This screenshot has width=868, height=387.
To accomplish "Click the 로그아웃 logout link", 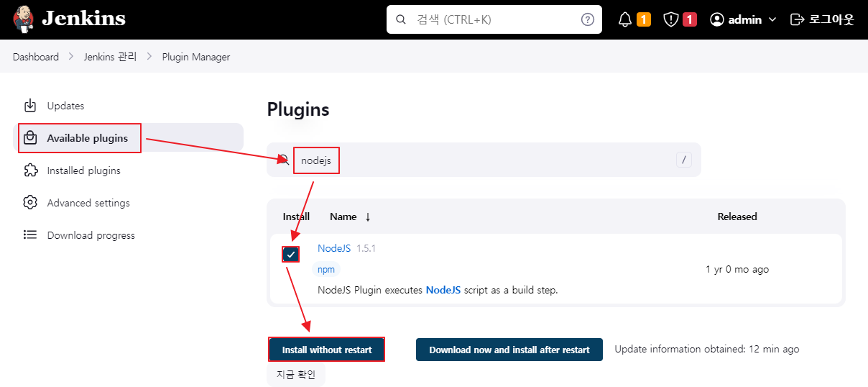I will click(x=822, y=19).
